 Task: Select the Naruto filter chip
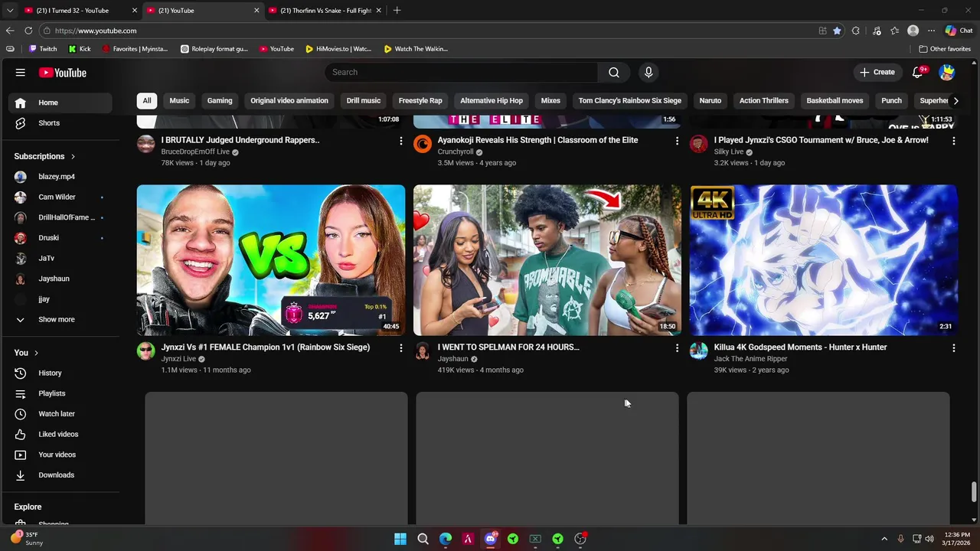point(710,100)
